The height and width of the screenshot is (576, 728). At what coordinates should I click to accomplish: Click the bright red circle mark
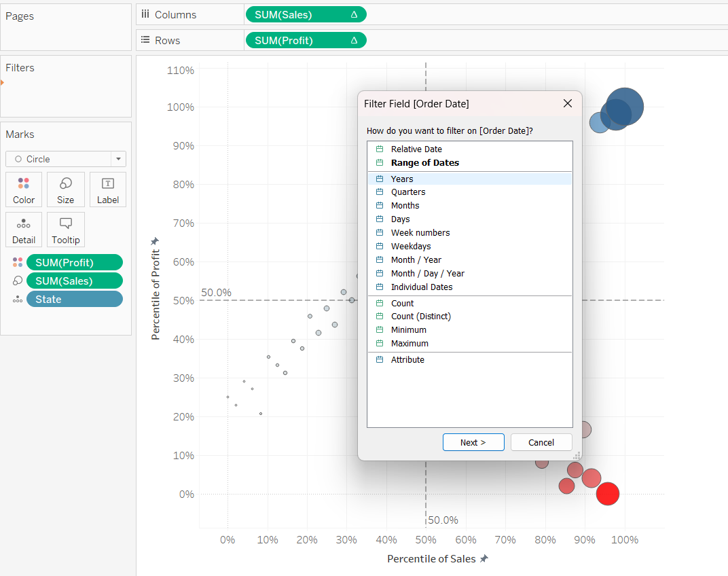[x=608, y=494]
